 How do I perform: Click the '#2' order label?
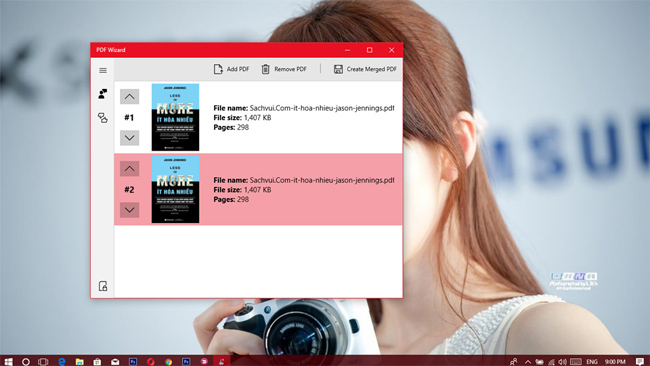pos(129,190)
